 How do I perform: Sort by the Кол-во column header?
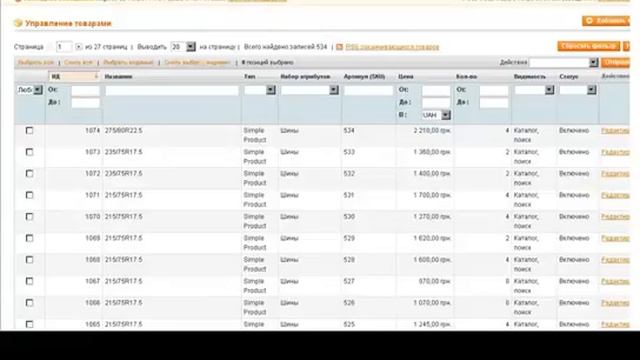[x=467, y=77]
